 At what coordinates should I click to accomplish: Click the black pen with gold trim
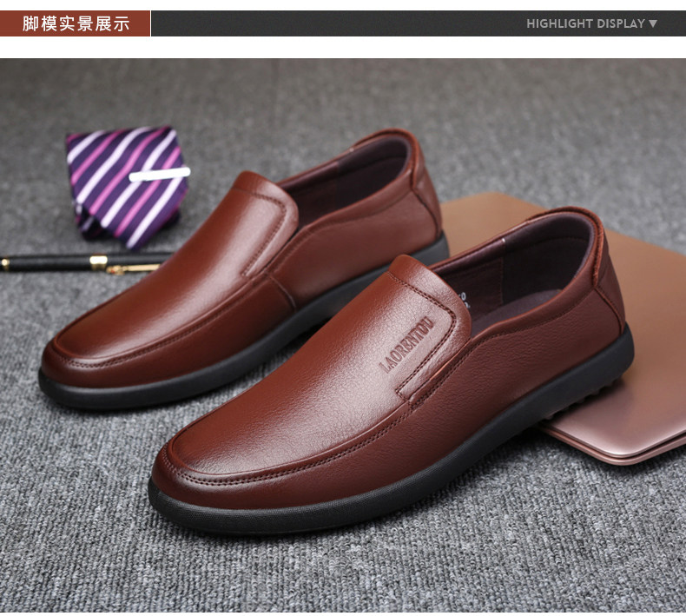click(85, 262)
